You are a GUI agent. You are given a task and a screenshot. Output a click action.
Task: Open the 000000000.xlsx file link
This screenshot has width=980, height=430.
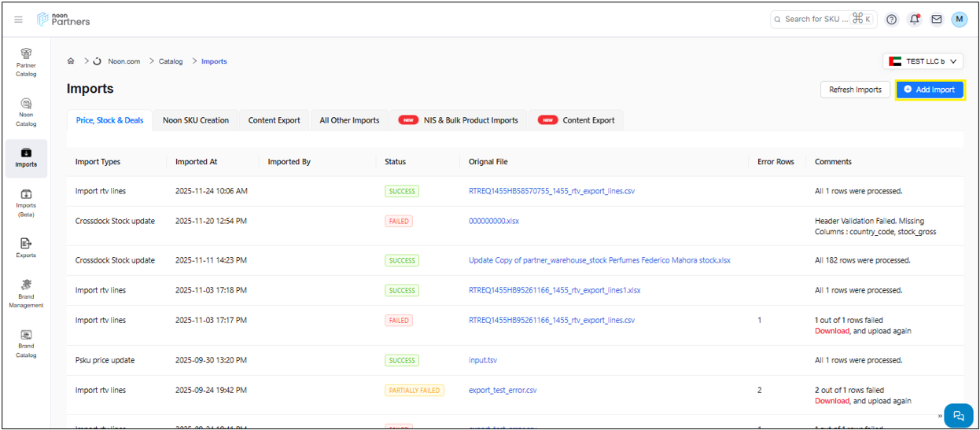pyautogui.click(x=494, y=221)
